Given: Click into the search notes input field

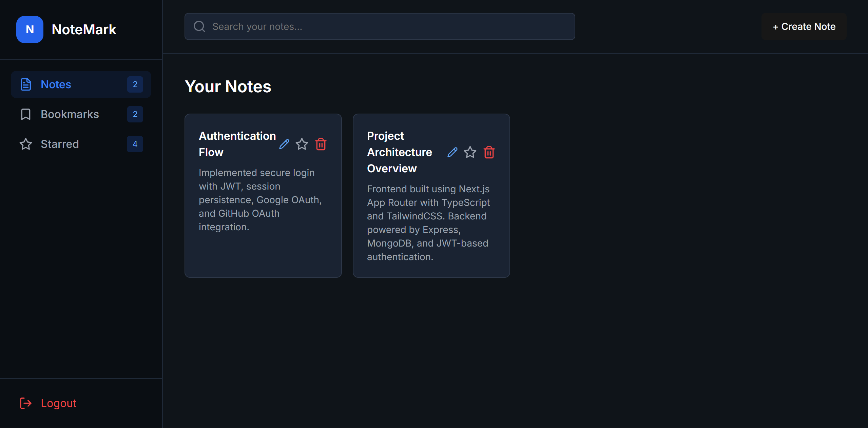Looking at the screenshot, I should click(373, 26).
